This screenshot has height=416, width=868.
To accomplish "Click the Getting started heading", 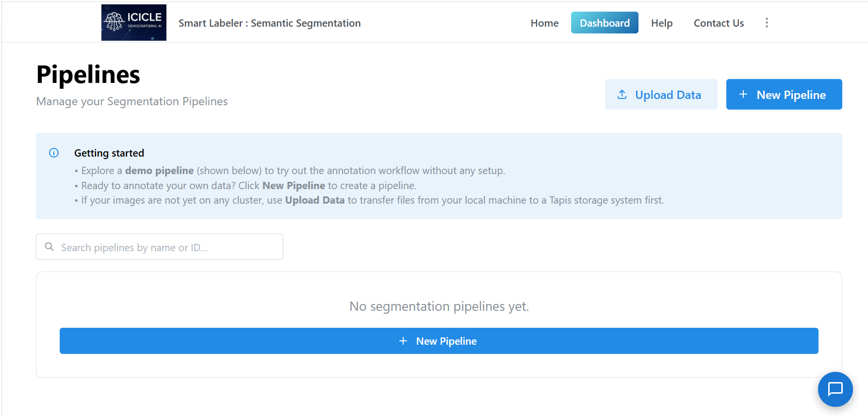I will click(109, 153).
